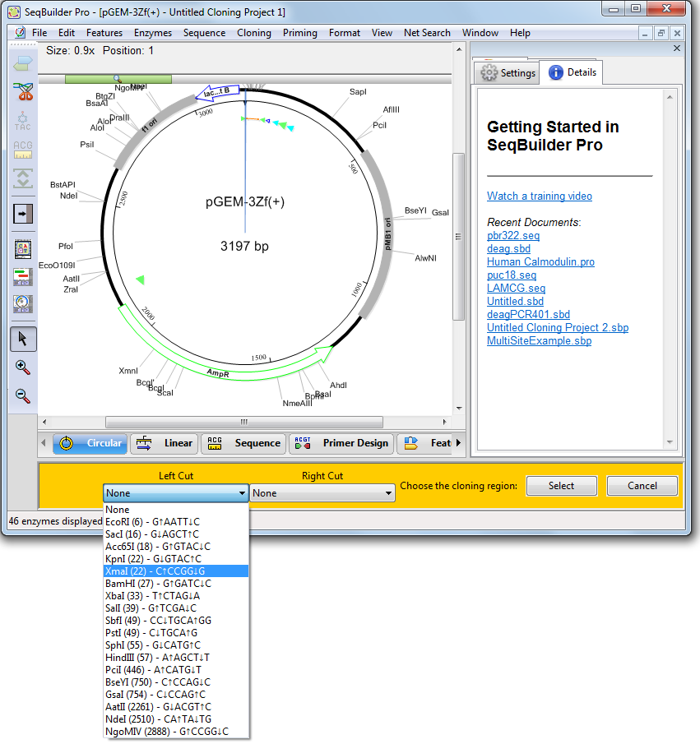Click the Select button for cloning region

(561, 486)
